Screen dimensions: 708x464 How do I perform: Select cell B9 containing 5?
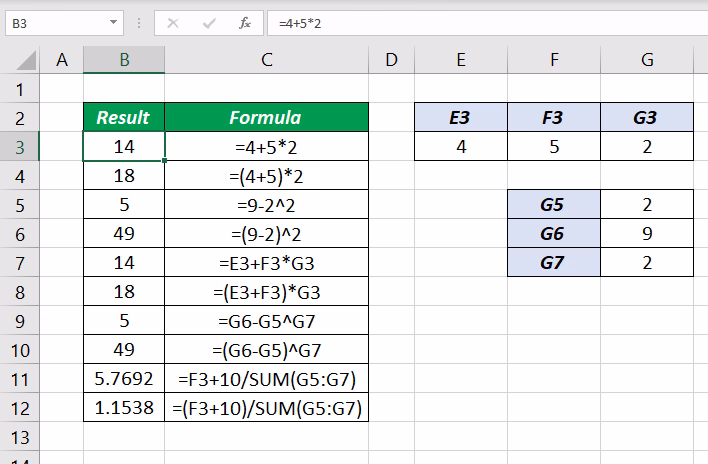124,320
